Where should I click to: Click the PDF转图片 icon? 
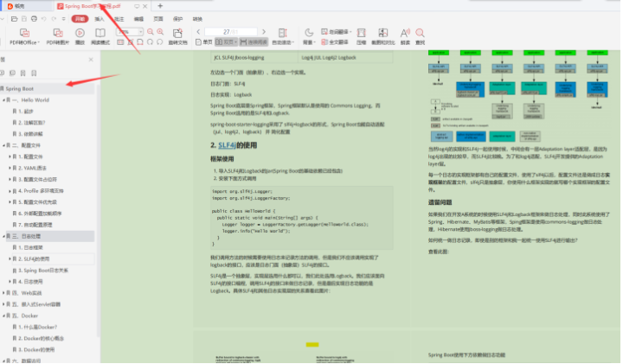pos(58,34)
